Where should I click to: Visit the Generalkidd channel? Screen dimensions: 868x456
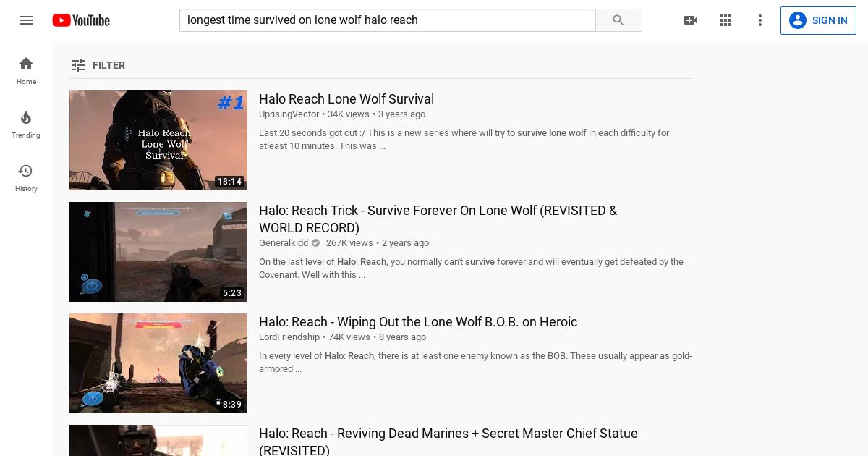[284, 243]
